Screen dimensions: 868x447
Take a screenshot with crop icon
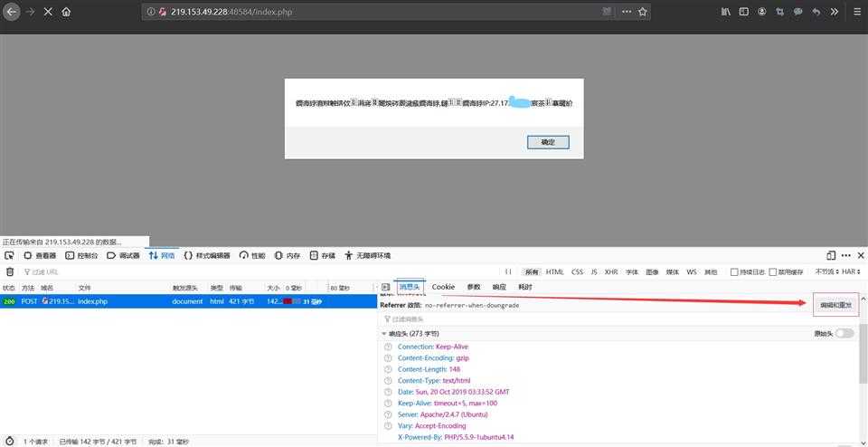(x=779, y=12)
